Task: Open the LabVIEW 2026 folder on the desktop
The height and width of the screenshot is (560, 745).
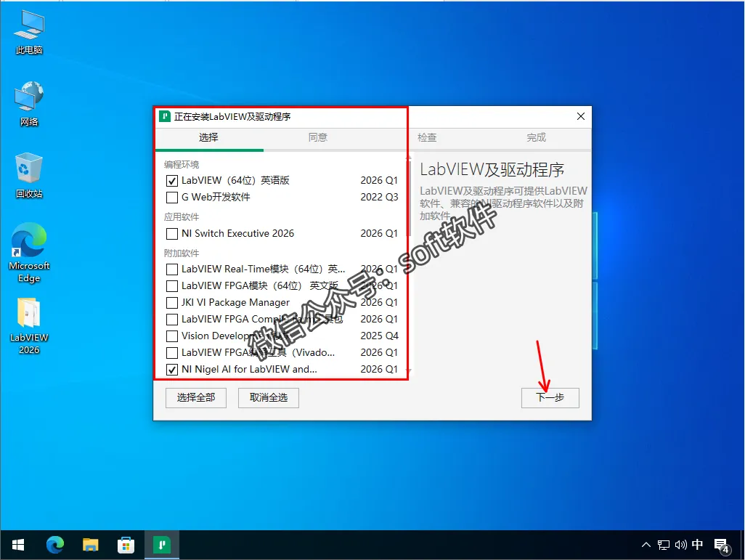Action: coord(29,325)
